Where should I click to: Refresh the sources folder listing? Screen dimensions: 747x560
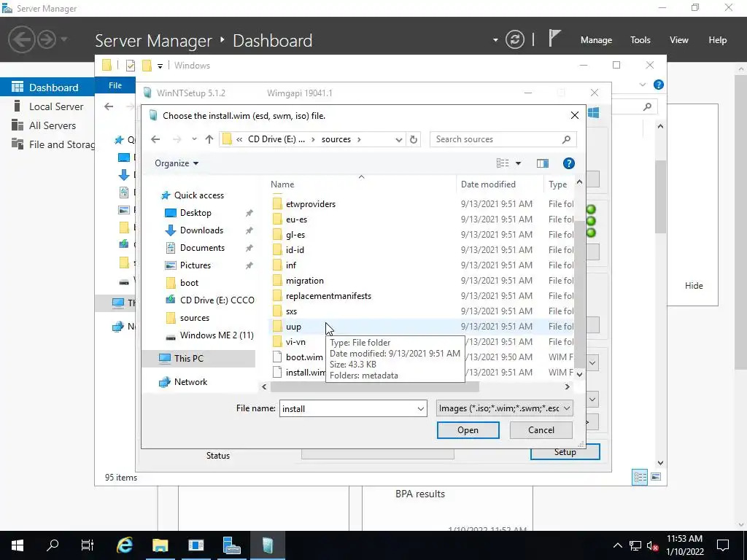[414, 139]
